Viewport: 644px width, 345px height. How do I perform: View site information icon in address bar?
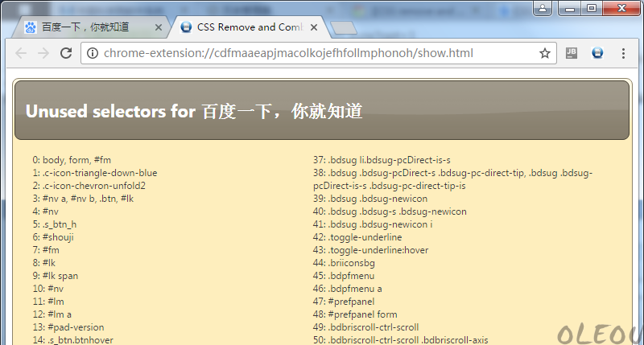click(93, 53)
